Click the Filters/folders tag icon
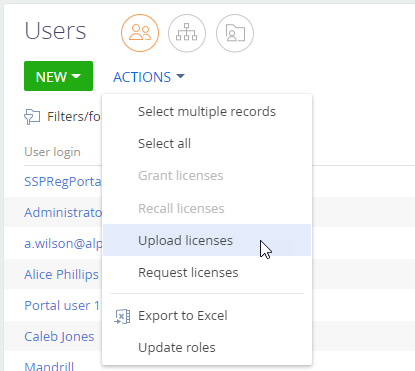The image size is (415, 371). point(32,117)
